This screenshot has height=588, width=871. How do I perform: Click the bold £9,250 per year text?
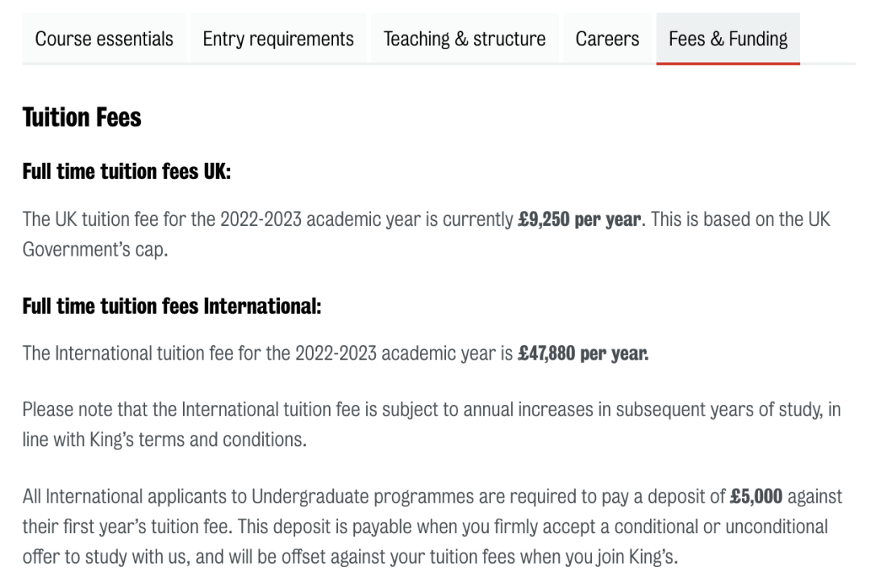(x=580, y=219)
